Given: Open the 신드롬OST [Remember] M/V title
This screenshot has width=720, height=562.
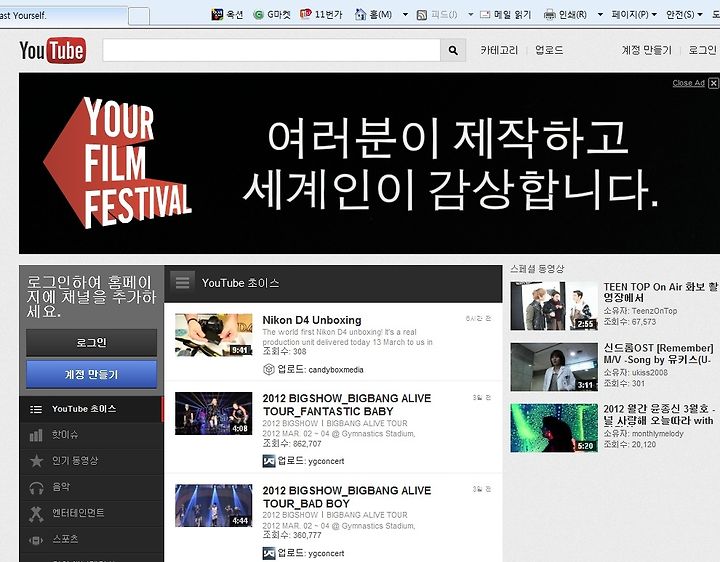Looking at the screenshot, I should point(658,354).
